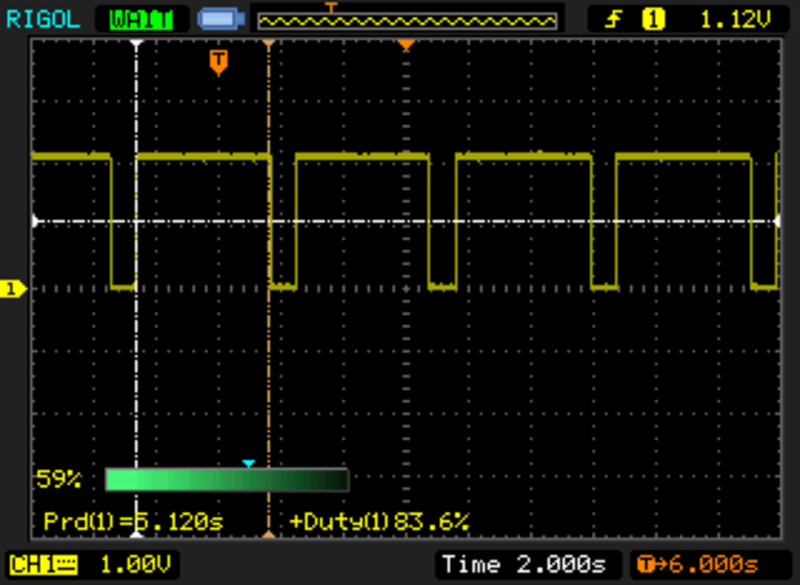The image size is (800, 585).
Task: Click the blue memory depth icon
Action: coord(219,18)
